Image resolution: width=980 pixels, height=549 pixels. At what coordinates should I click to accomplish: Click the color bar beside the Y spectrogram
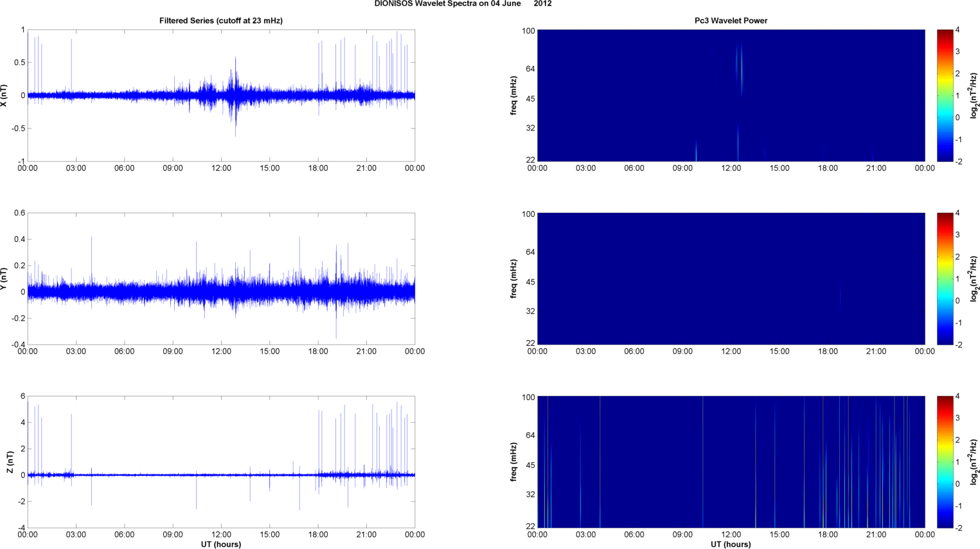(x=945, y=278)
